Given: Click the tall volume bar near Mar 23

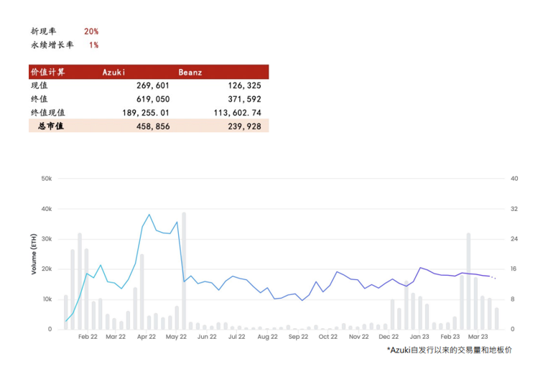Looking at the screenshot, I should (468, 281).
